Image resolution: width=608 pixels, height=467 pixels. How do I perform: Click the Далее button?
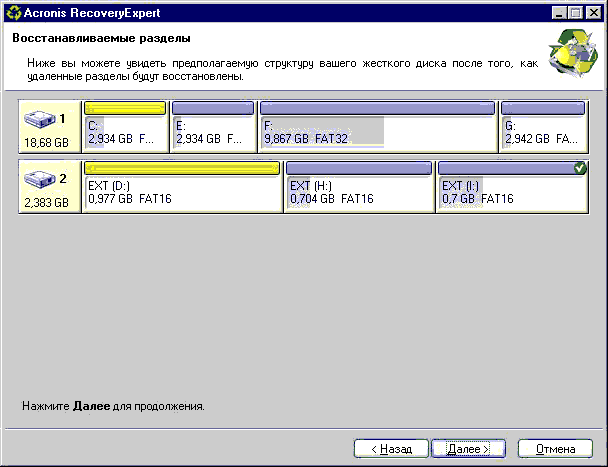(468, 449)
